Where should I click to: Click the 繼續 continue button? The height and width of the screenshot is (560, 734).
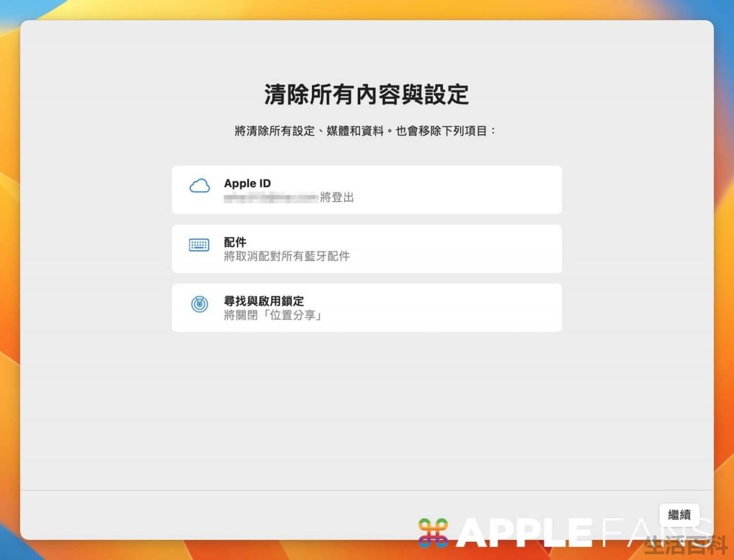coord(680,515)
